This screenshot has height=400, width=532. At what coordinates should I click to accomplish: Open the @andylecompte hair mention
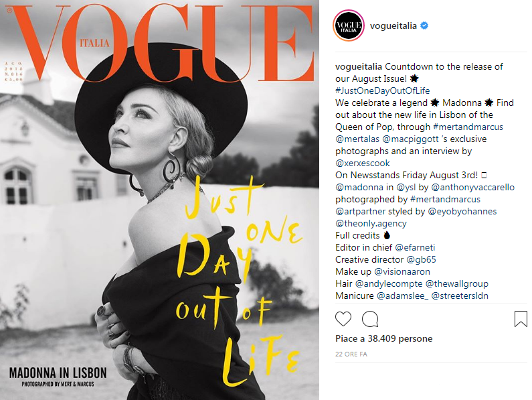pyautogui.click(x=389, y=284)
